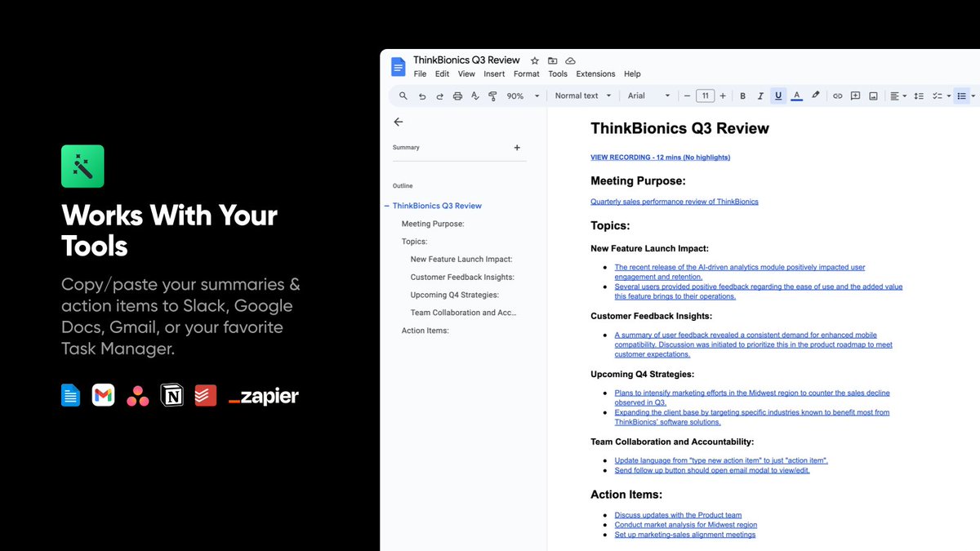Open the Format menu

click(526, 73)
